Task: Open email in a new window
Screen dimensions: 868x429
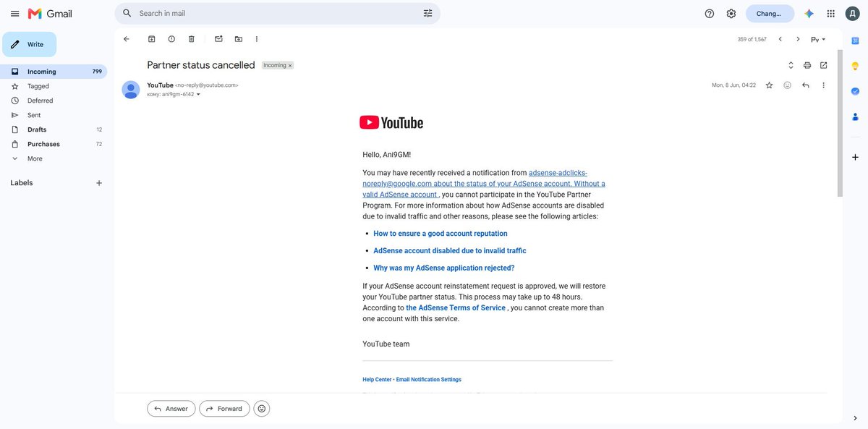Action: 823,65
